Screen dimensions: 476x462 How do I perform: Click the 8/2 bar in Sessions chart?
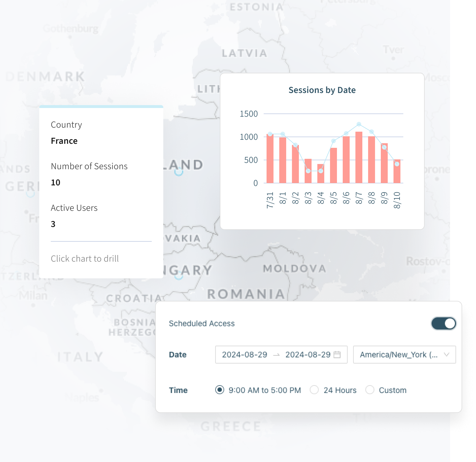pyautogui.click(x=295, y=164)
